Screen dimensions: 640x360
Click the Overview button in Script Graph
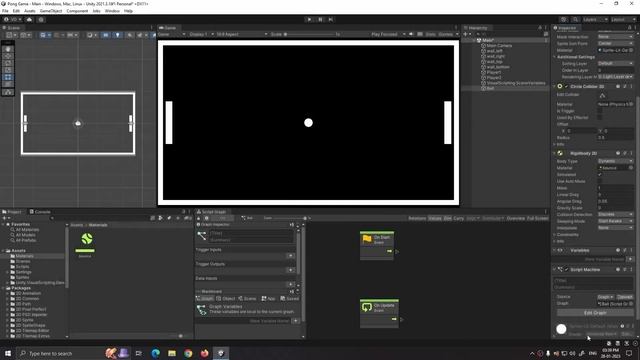click(516, 218)
